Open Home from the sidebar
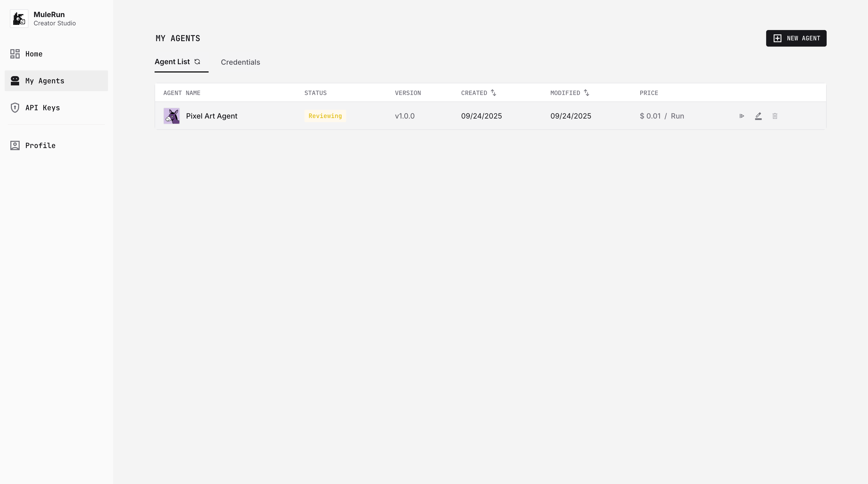 34,54
